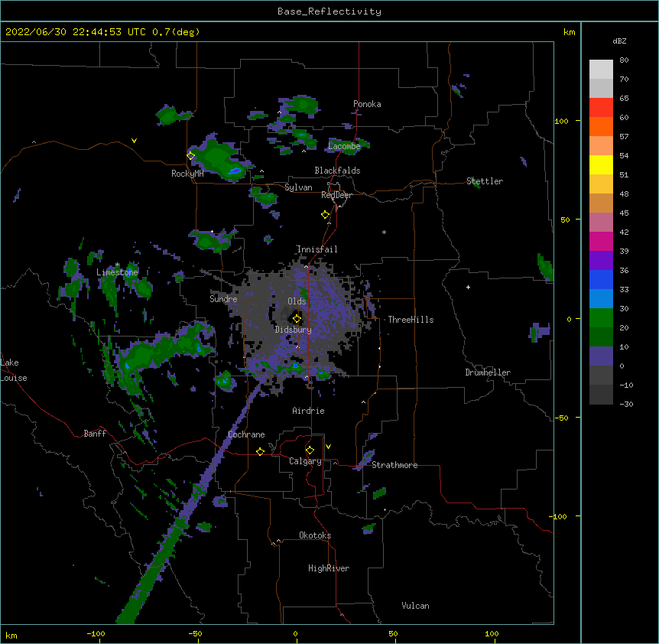This screenshot has width=659, height=644.
Task: Click the RockyMH label
Action: (x=187, y=174)
